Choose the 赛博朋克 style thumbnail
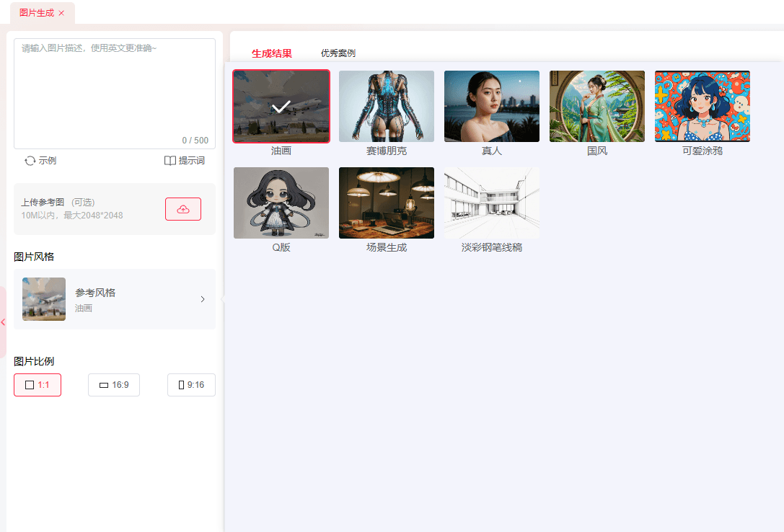 pyautogui.click(x=387, y=107)
